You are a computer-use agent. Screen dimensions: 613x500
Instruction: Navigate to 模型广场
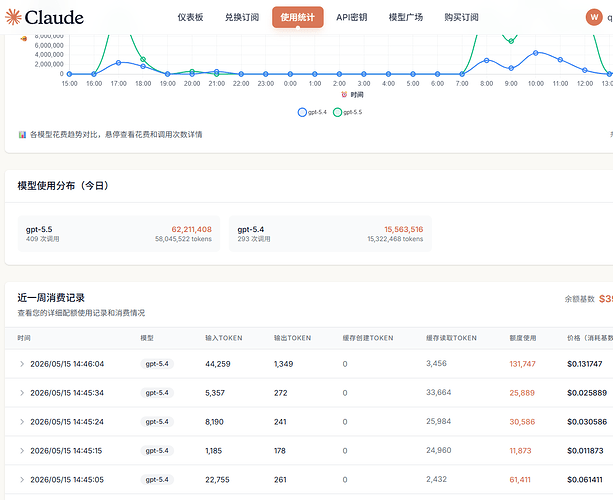pos(406,17)
